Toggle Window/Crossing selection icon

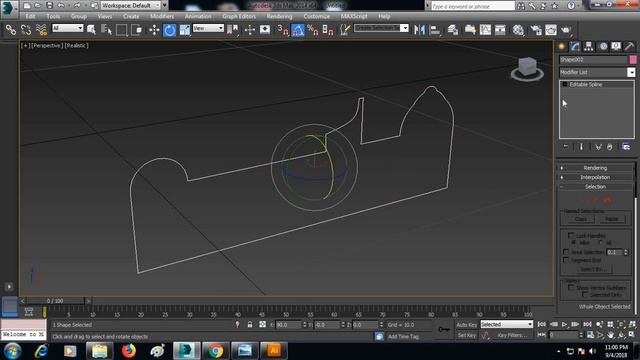click(137, 30)
